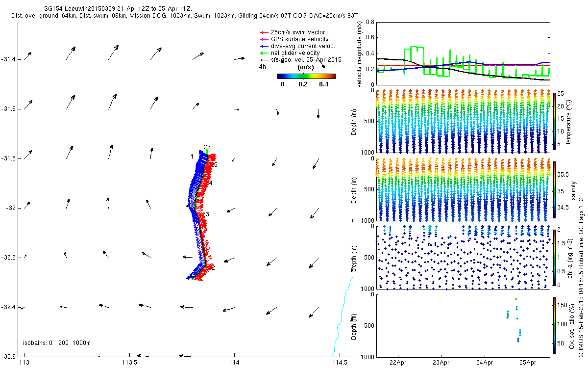Click the velocity magnitude (m/s) axis label
588x368 pixels.
[360, 54]
